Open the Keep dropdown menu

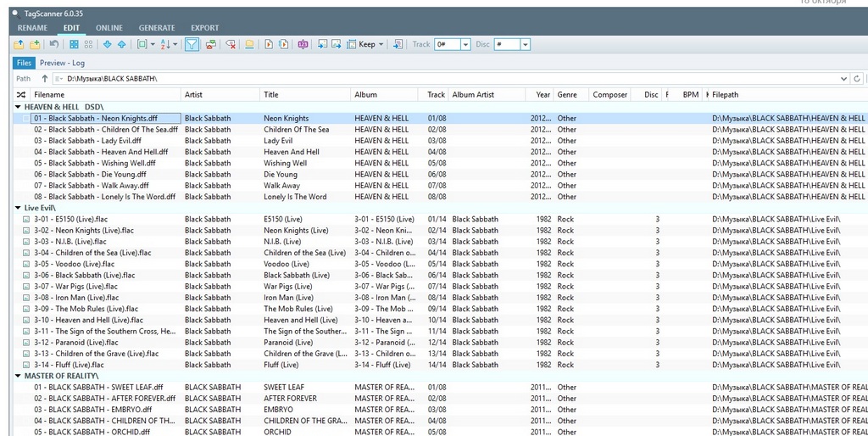click(381, 44)
